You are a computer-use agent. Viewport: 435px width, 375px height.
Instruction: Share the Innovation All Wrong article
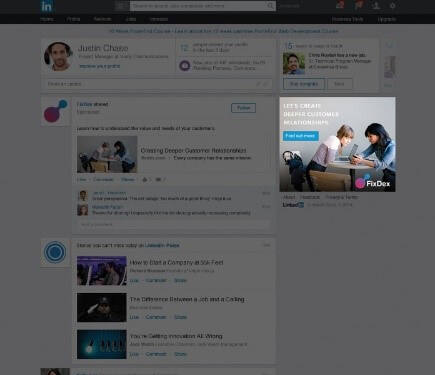tap(180, 354)
